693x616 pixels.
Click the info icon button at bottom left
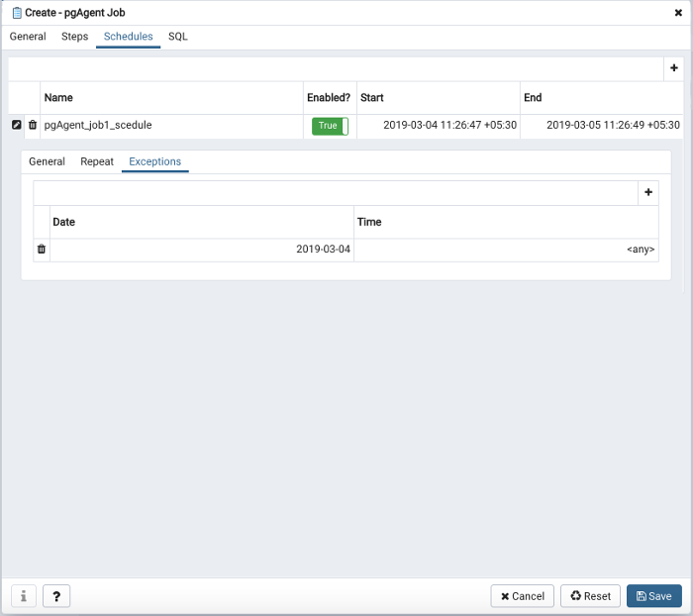[x=24, y=596]
